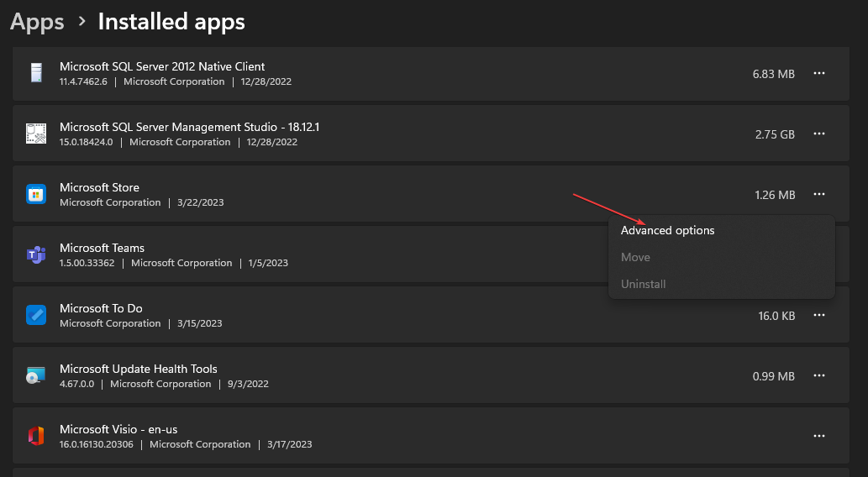
Task: Open the three-dot menu for Microsoft Store
Action: 818,194
